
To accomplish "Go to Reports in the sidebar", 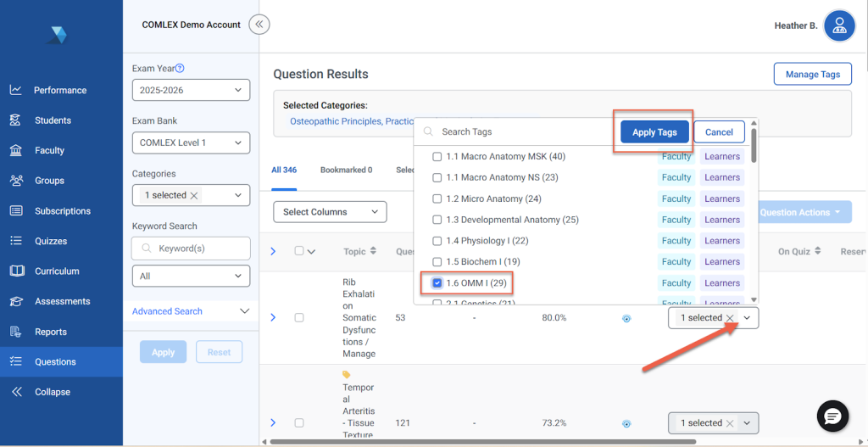I will 49,332.
